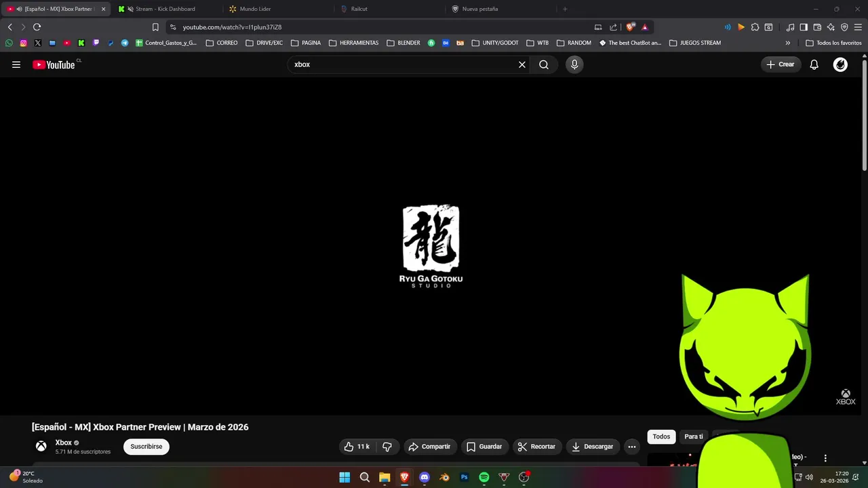
Task: Close the Xbox Partner Preview tab
Action: tap(103, 9)
